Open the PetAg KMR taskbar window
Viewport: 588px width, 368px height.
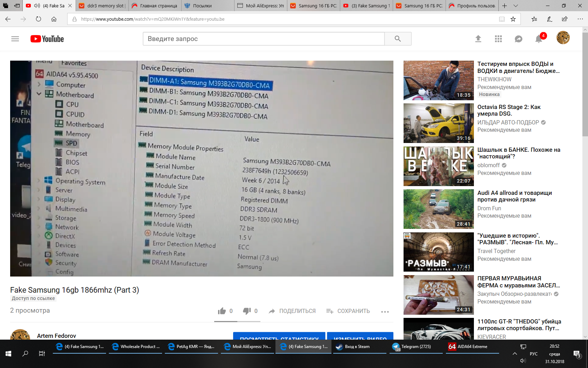tap(192, 347)
